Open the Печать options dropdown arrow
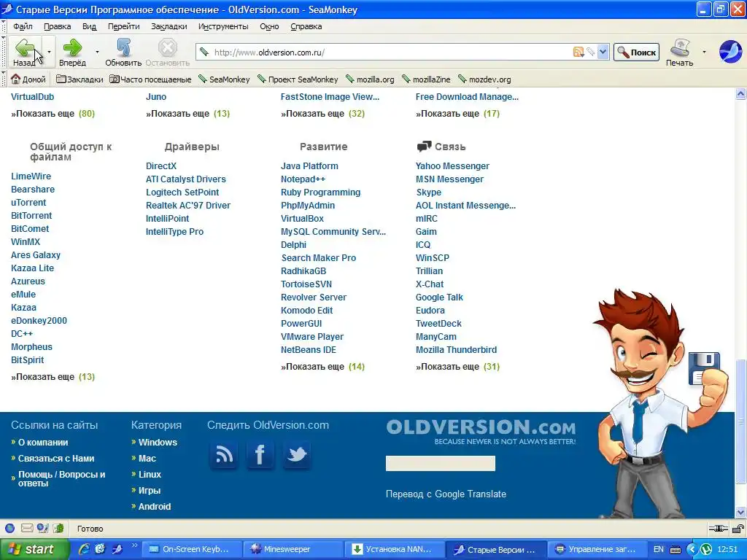The image size is (747, 560). click(704, 52)
